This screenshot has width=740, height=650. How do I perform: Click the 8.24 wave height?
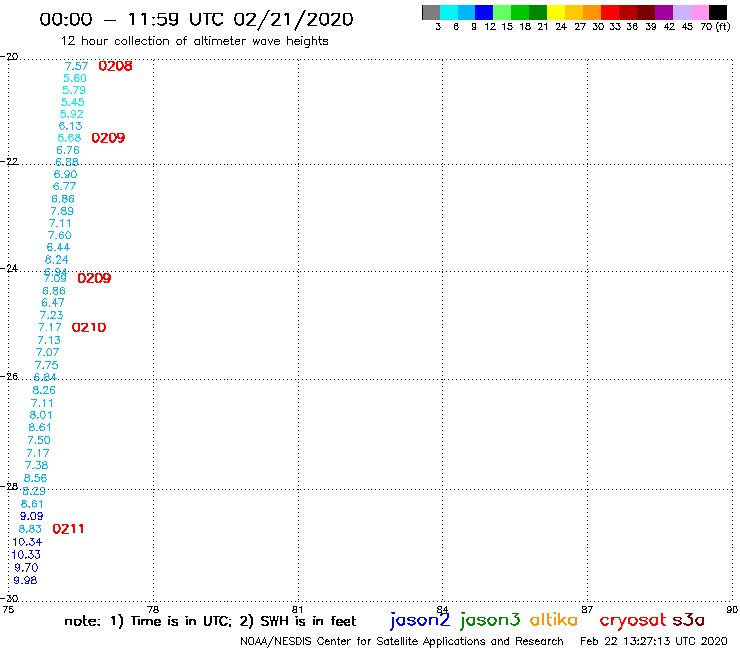click(57, 260)
